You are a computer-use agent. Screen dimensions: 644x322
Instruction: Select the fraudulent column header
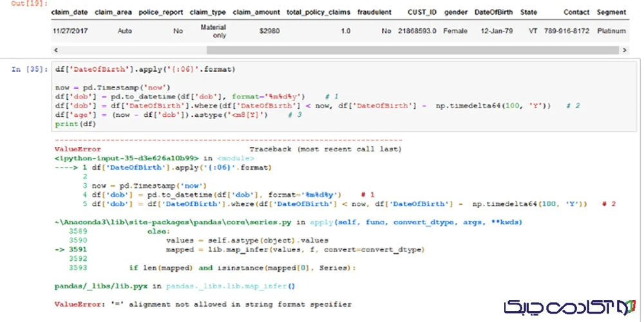(374, 12)
